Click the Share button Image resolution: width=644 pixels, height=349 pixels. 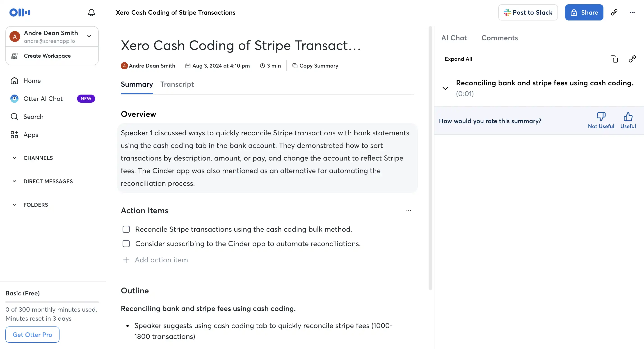(584, 12)
